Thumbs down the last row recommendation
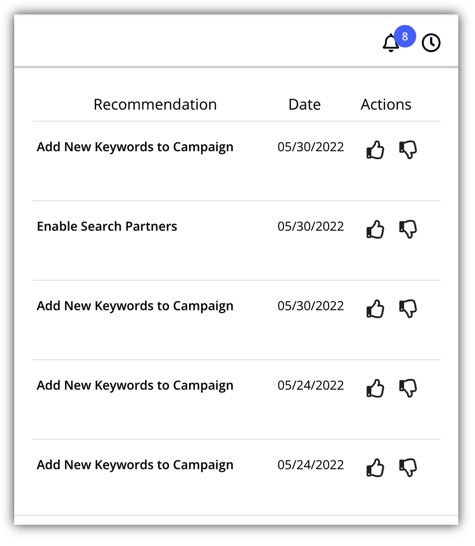The image size is (475, 546). point(408,467)
